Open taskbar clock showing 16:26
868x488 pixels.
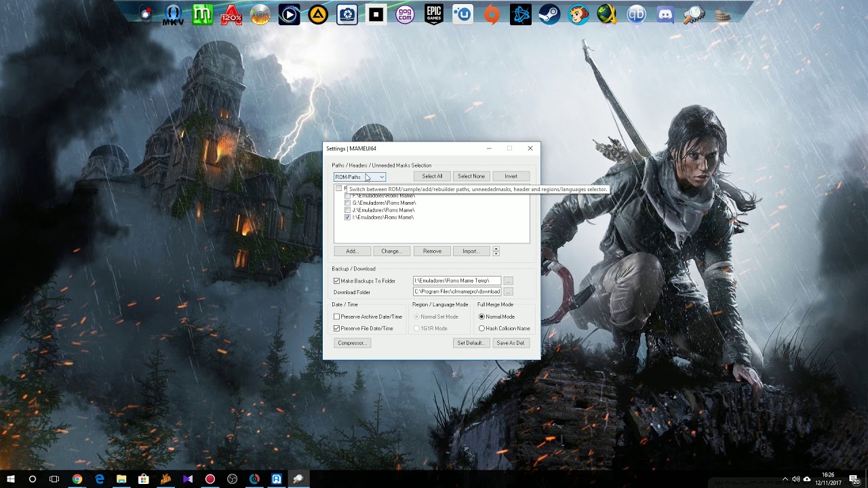click(828, 479)
